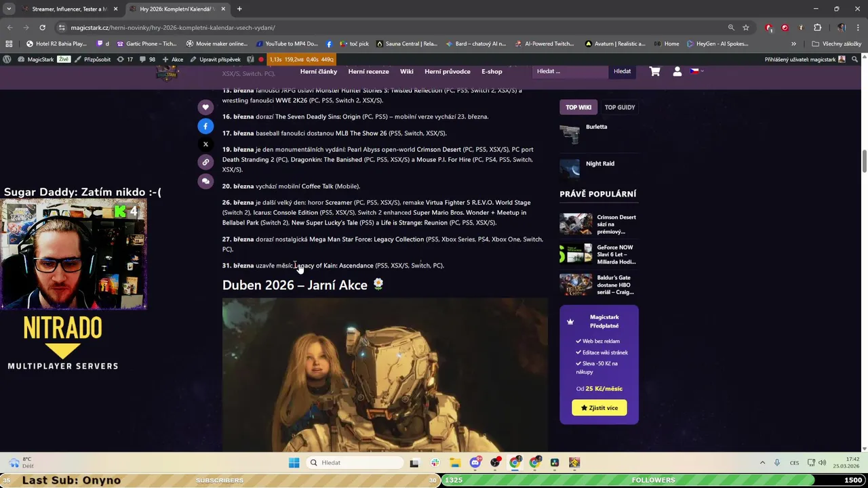868x488 pixels.
Task: Open E-shop menu item
Action: 492,71
